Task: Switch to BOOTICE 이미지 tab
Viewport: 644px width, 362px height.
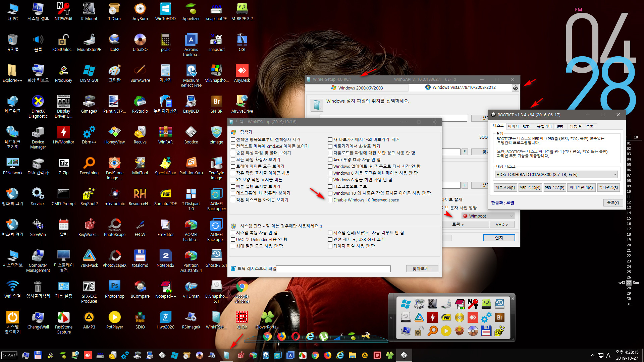Action: pos(513,126)
